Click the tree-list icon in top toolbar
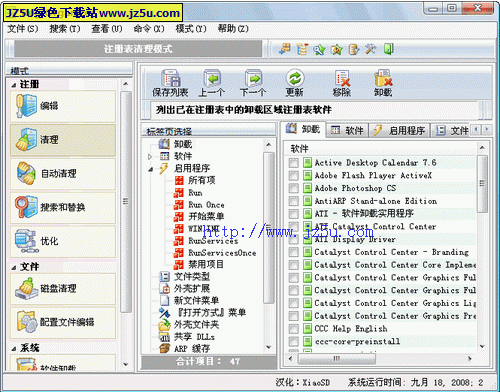Screen dimensions: 500x392 click(x=302, y=49)
